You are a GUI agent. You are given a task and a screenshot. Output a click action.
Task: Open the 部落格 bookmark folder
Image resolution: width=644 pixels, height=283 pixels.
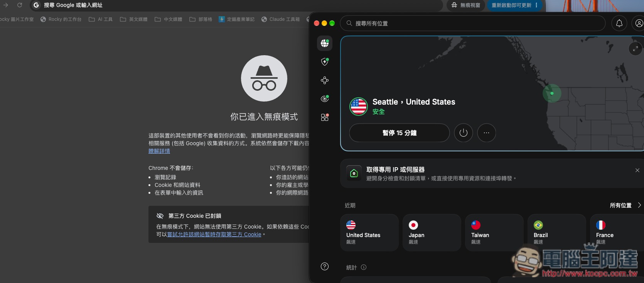[x=201, y=19]
